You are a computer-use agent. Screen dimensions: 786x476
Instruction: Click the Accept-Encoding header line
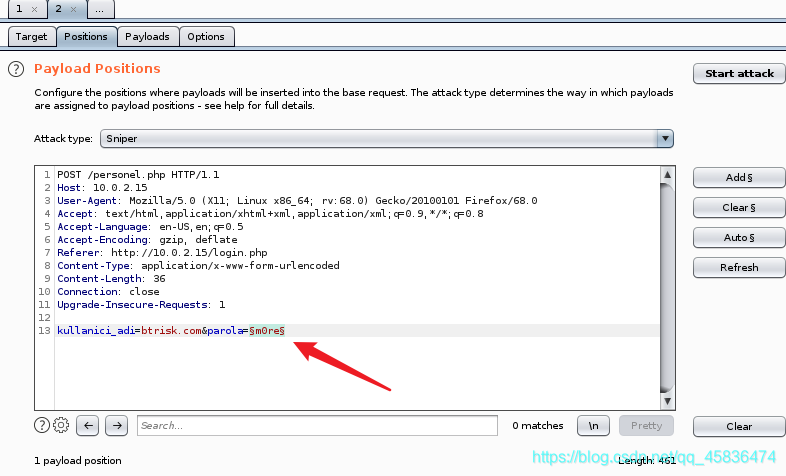[x=147, y=240]
